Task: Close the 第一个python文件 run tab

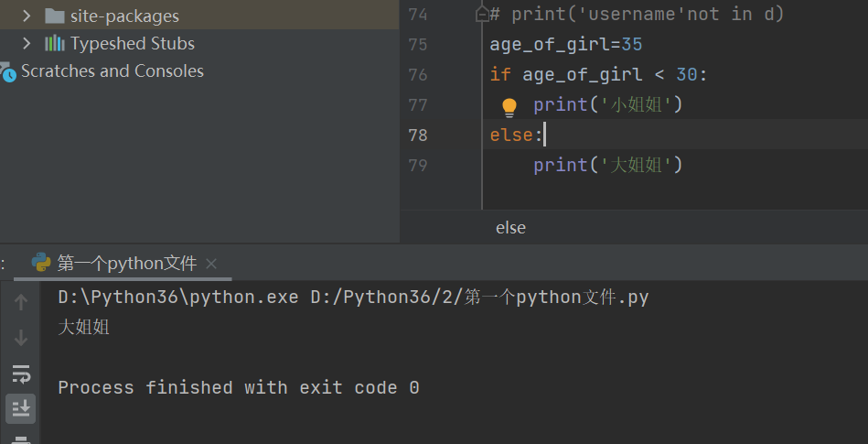Action: (x=211, y=264)
